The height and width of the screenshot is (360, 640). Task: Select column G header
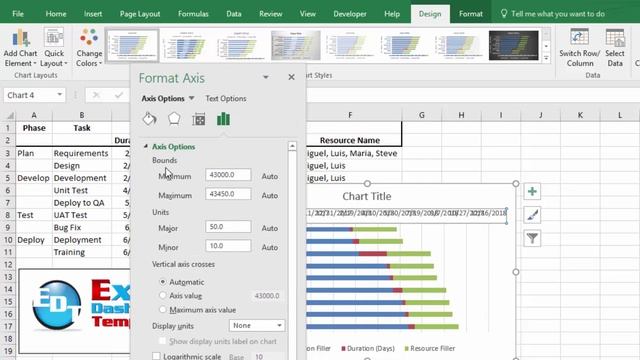tap(421, 115)
